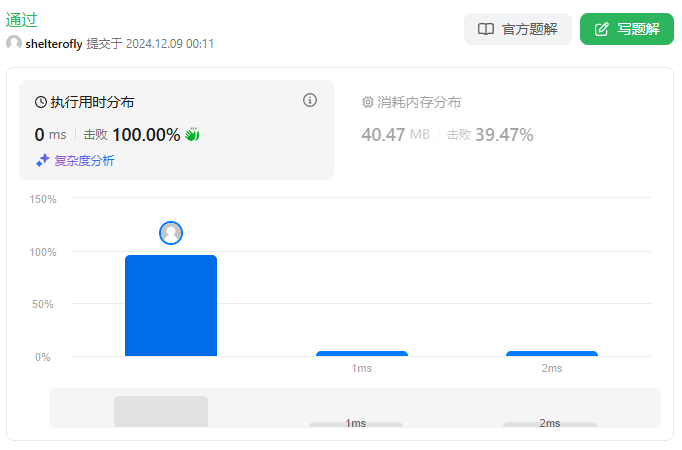The height and width of the screenshot is (450, 682).
Task: Click the user avatar next to shelterofly
Action: click(x=14, y=43)
